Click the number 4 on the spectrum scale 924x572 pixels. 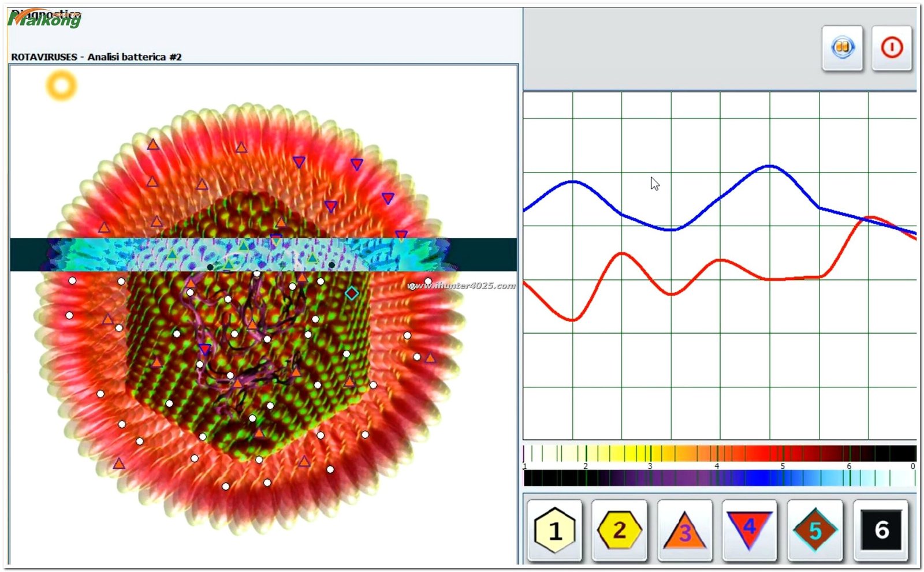coord(717,466)
